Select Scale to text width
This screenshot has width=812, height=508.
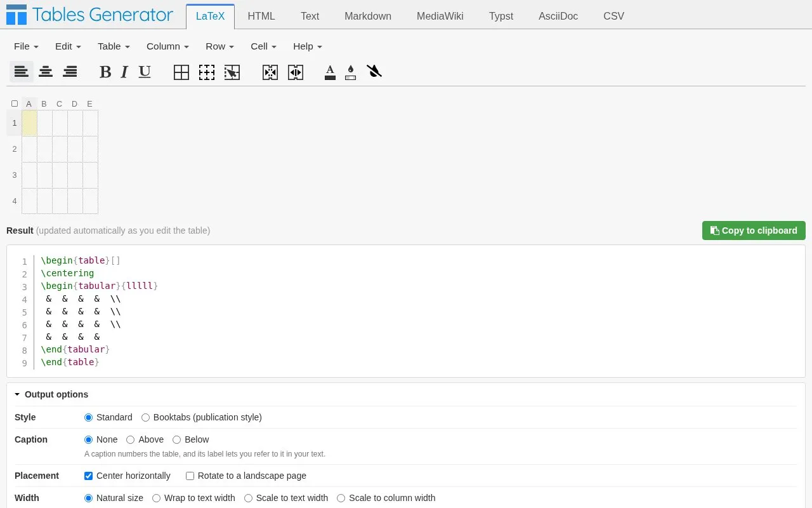[249, 498]
